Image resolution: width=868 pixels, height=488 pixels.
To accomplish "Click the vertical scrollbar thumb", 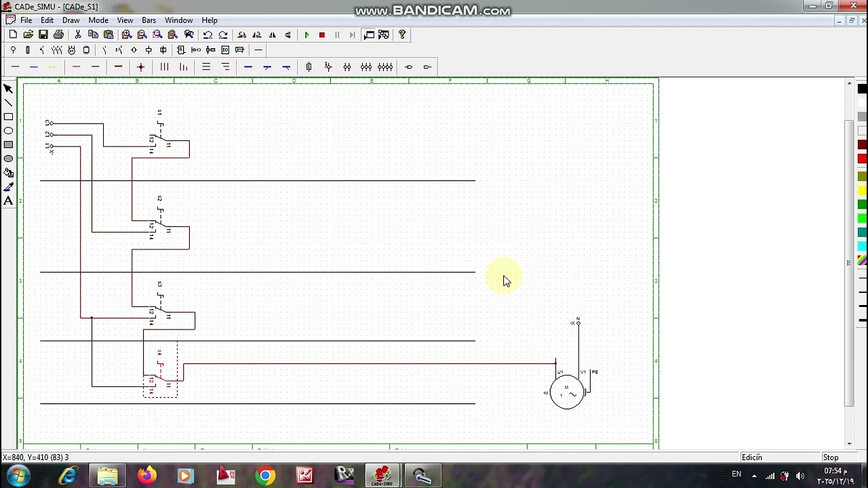I will pos(849,263).
